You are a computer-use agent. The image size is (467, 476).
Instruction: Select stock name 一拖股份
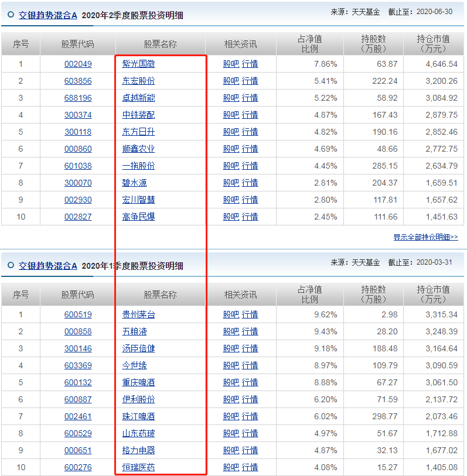click(x=138, y=166)
